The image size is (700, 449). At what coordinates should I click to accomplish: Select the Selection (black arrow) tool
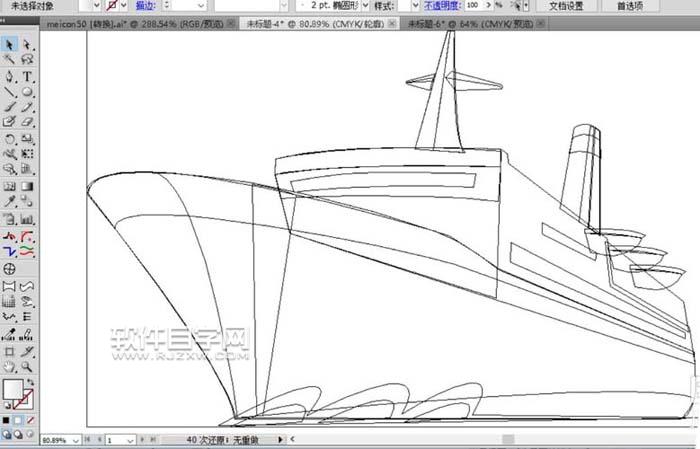(10, 44)
